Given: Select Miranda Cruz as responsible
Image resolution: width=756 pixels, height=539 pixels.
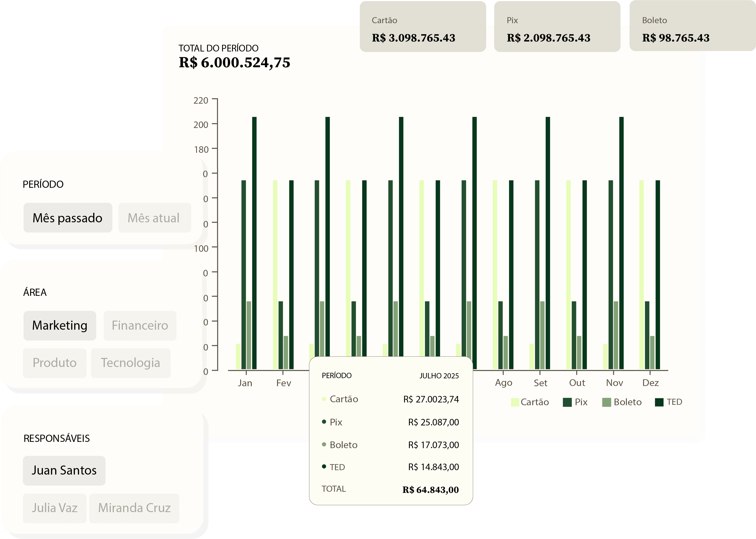Looking at the screenshot, I should (x=134, y=508).
